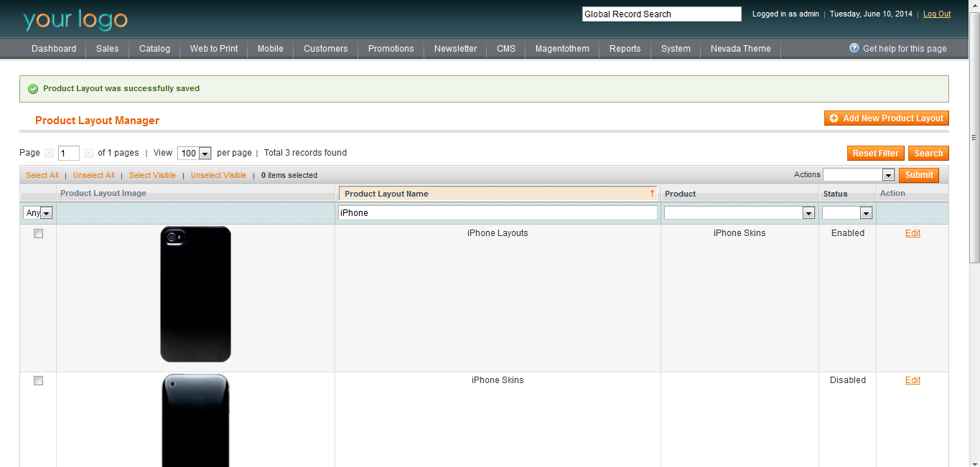Click the 'Product Layout Manager' heading
This screenshot has width=980, height=467.
pos(97,121)
